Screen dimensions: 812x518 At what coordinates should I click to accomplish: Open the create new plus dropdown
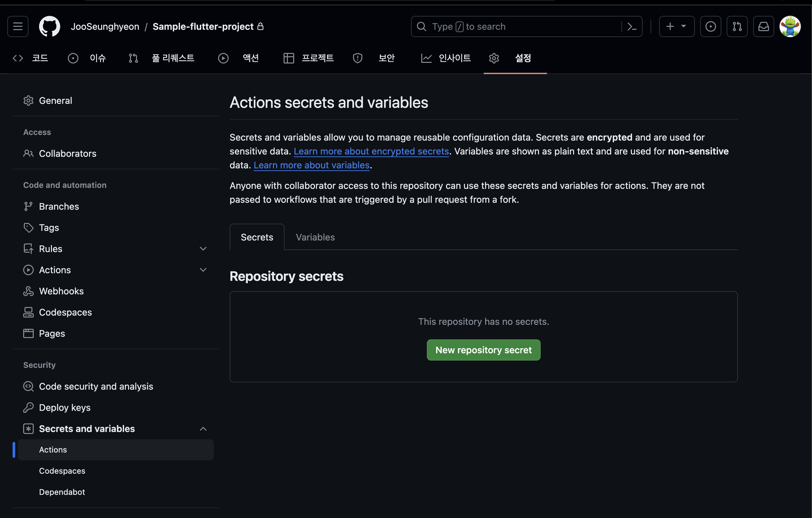coord(676,26)
